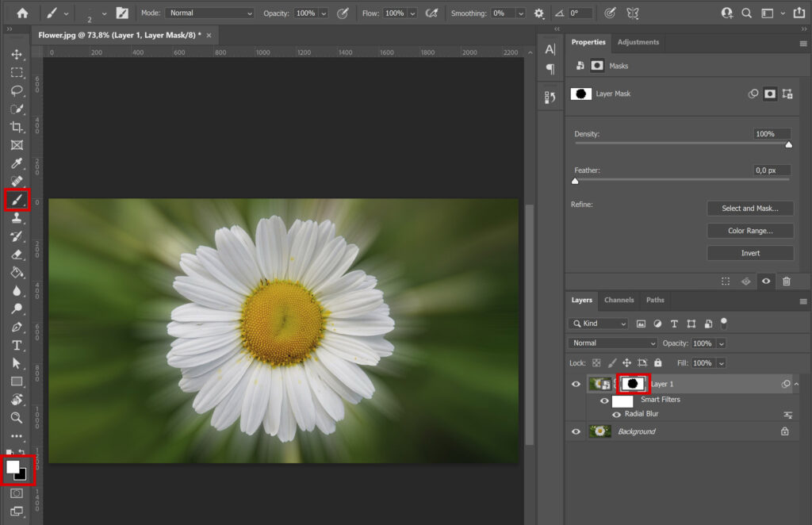Switch to the Adjustments tab
The width and height of the screenshot is (812, 525).
(x=638, y=42)
